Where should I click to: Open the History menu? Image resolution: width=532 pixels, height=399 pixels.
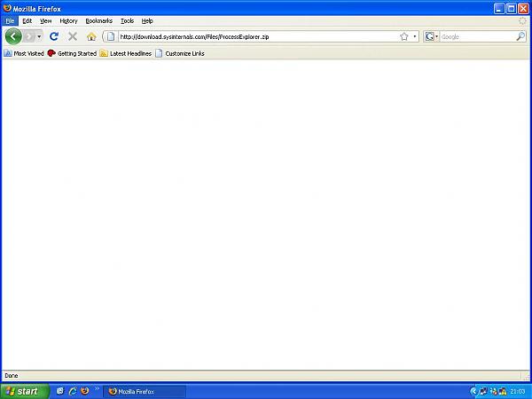[68, 21]
